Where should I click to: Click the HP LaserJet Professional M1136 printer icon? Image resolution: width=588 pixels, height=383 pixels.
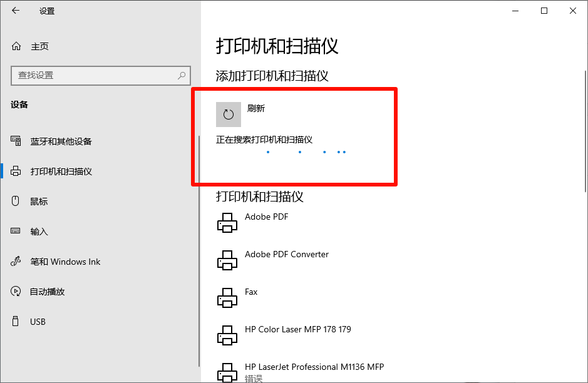[227, 372]
